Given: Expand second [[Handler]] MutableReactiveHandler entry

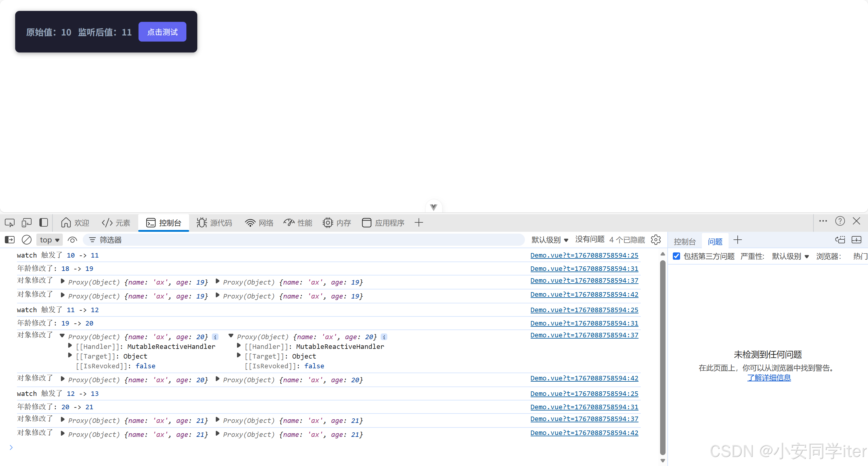Looking at the screenshot, I should point(239,345).
